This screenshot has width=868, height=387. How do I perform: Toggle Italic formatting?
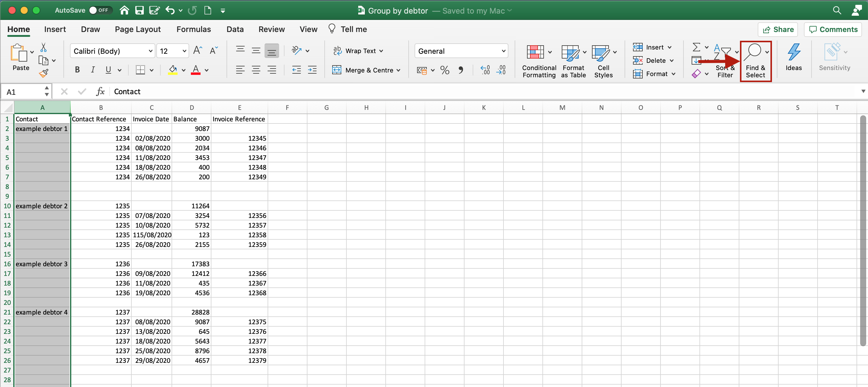tap(92, 70)
